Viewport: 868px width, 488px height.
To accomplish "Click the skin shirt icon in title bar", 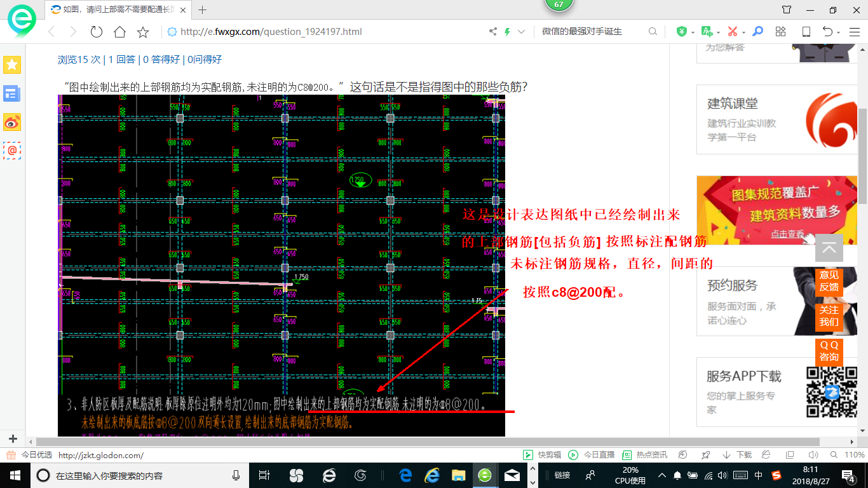I will (x=787, y=10).
